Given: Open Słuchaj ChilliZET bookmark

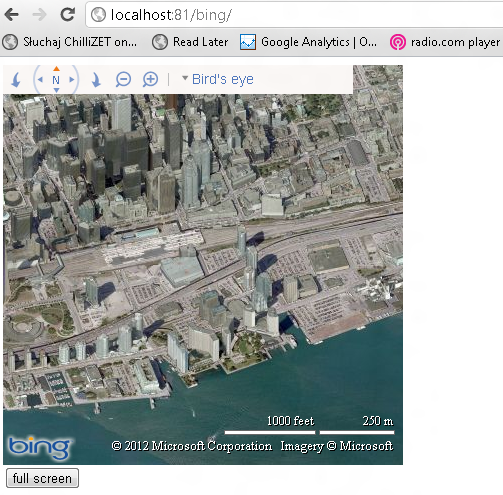Looking at the screenshot, I should (70, 42).
